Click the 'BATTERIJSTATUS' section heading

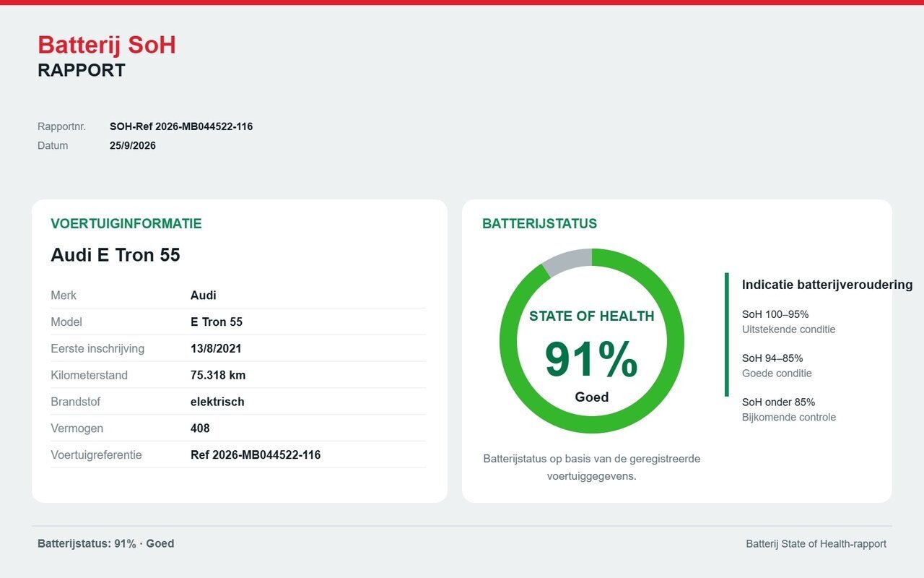[x=540, y=223]
